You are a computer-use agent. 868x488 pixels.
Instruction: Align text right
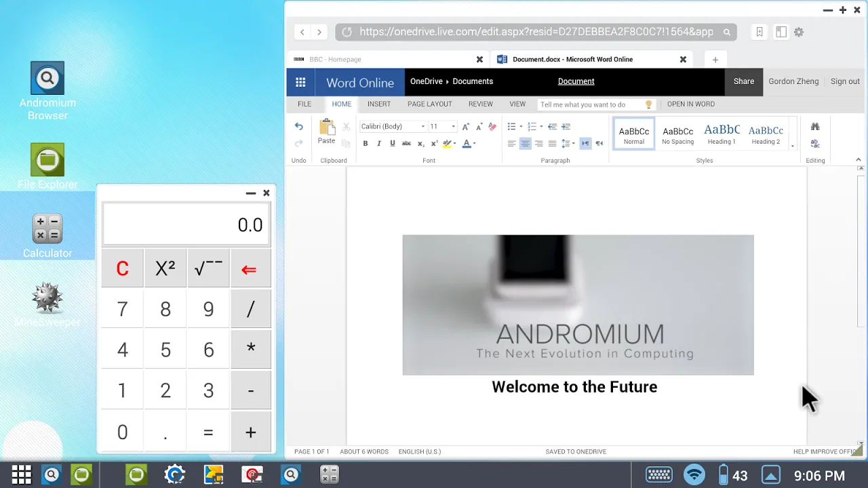(538, 144)
